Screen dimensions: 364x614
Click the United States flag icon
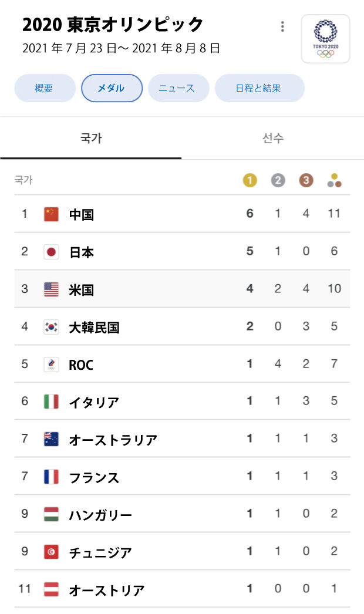52,289
